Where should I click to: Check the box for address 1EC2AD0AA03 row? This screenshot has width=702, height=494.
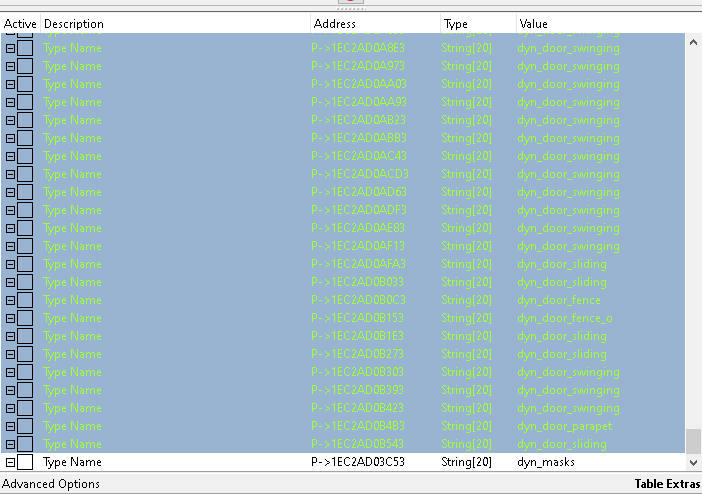(25, 84)
